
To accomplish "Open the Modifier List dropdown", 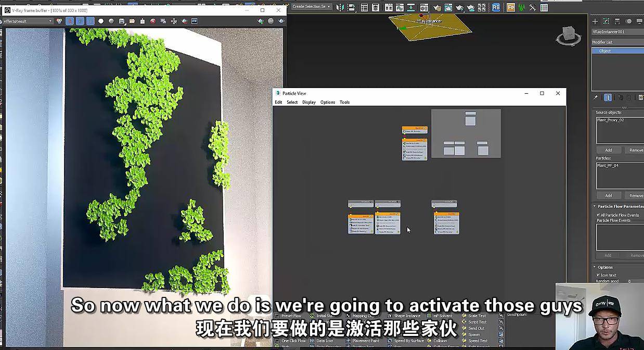I will point(618,42).
